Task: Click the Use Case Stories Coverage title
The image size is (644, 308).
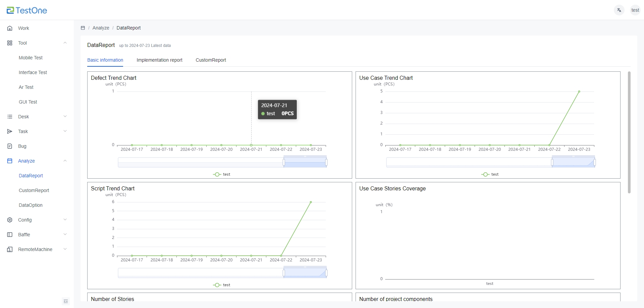Action: click(x=392, y=188)
